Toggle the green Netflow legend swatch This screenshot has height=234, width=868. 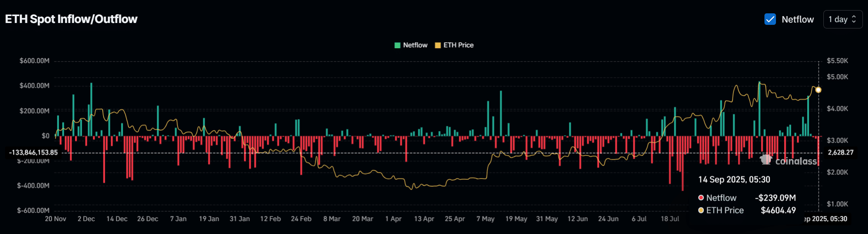click(397, 45)
